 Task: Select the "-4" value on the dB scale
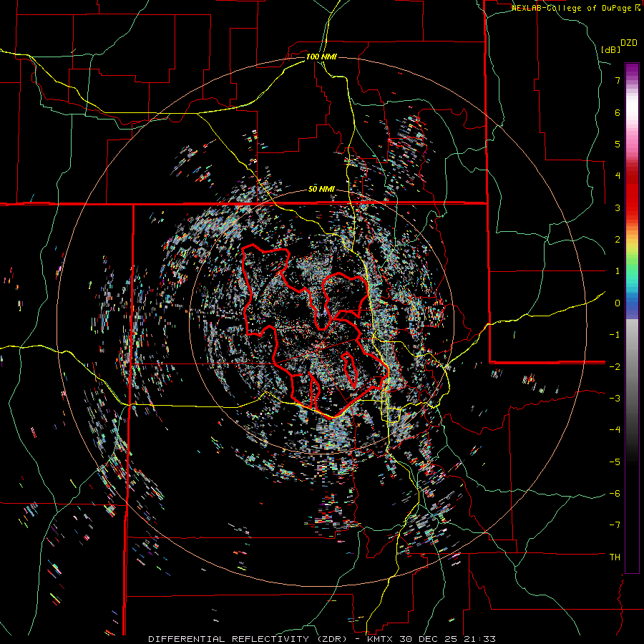click(615, 430)
